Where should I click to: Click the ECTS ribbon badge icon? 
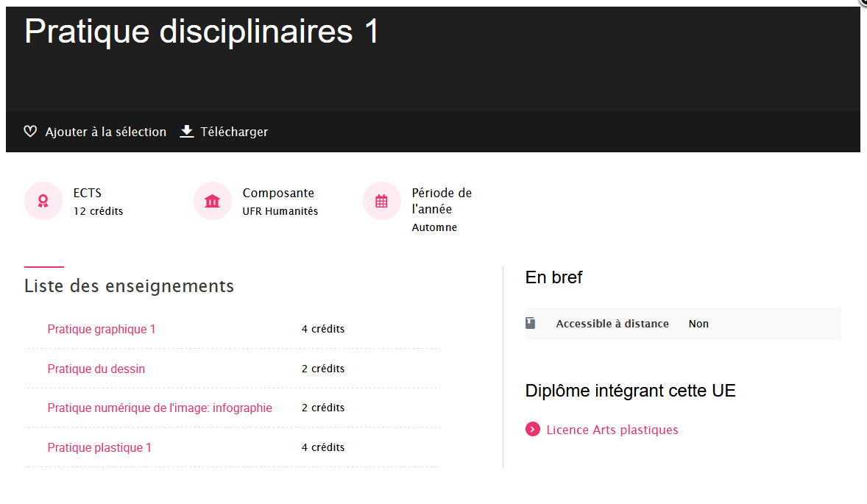click(x=43, y=201)
